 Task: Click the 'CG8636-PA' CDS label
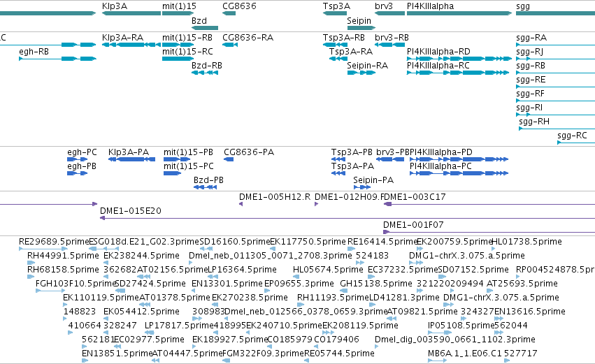point(249,152)
